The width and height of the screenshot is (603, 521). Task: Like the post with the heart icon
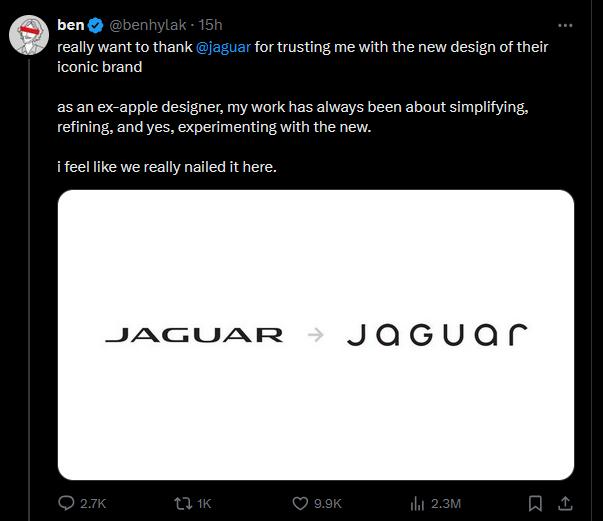coord(300,503)
